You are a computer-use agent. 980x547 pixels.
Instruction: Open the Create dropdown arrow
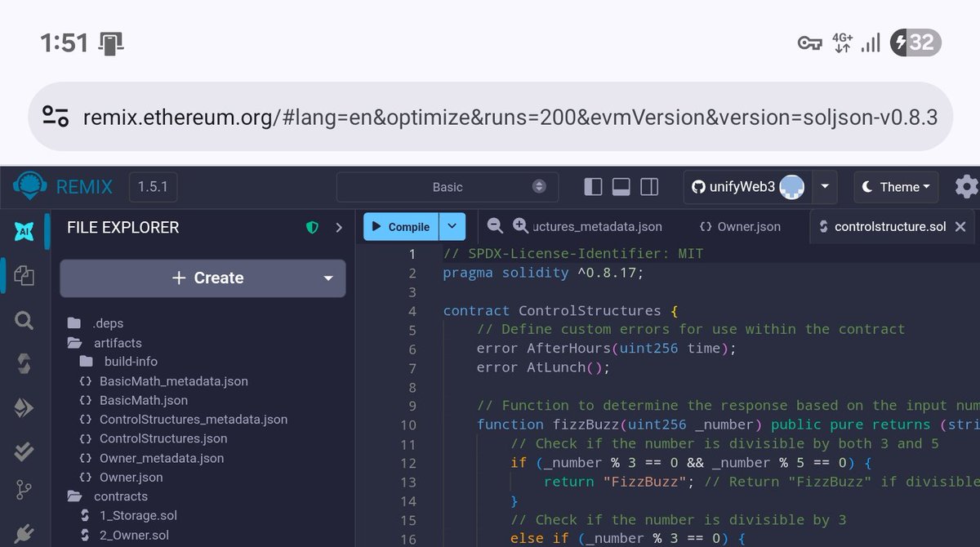point(328,278)
